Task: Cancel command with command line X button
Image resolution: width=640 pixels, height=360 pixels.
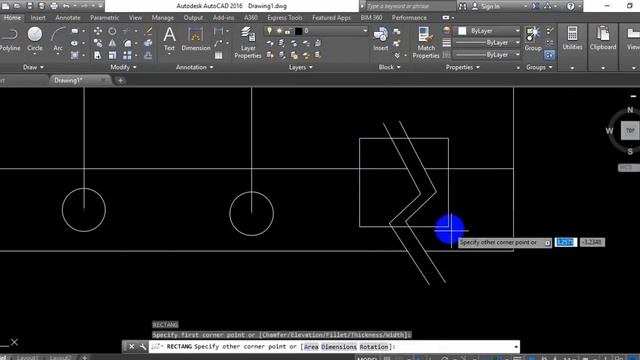Action: click(x=131, y=347)
